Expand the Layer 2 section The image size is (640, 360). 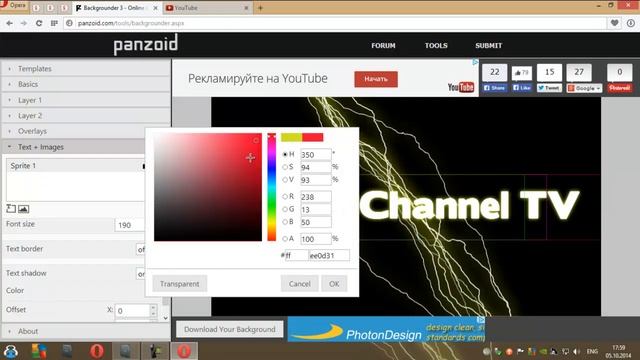pyautogui.click(x=86, y=116)
